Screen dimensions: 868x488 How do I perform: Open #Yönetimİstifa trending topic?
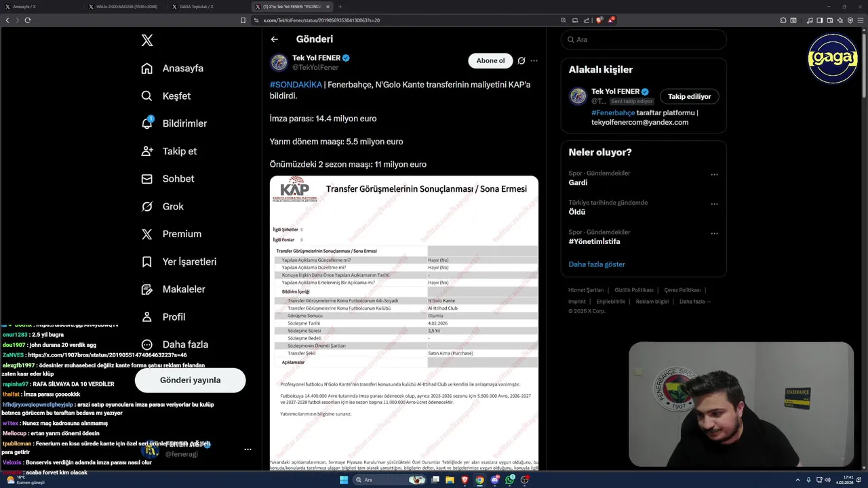(594, 241)
